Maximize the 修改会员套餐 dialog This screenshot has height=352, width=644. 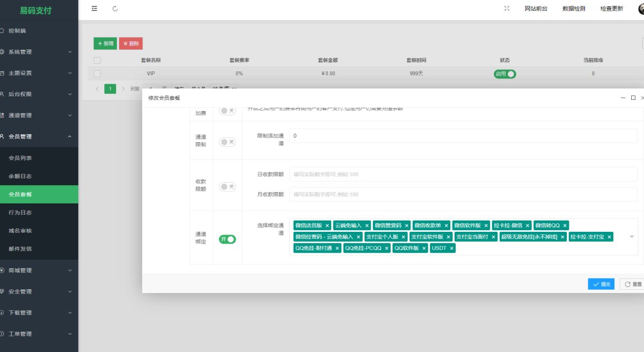[633, 98]
